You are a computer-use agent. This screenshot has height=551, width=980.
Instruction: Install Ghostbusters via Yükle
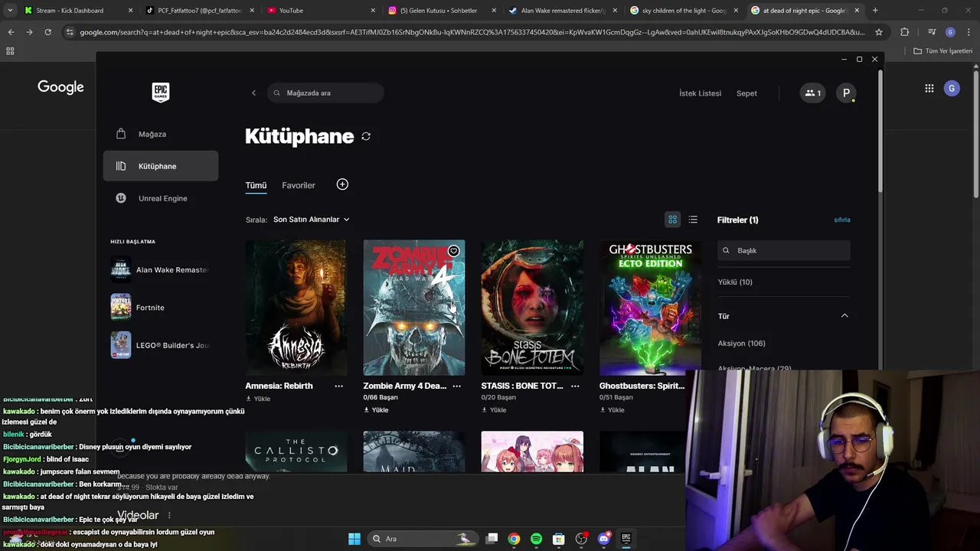tap(612, 410)
